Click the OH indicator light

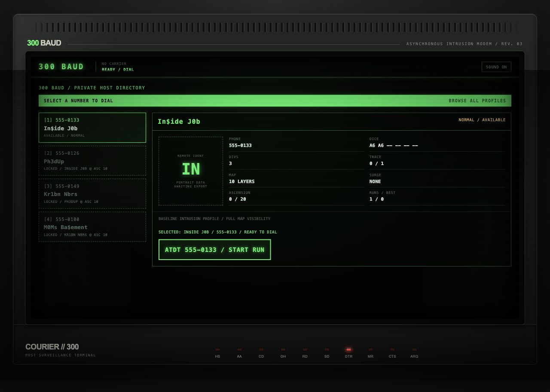pyautogui.click(x=283, y=349)
